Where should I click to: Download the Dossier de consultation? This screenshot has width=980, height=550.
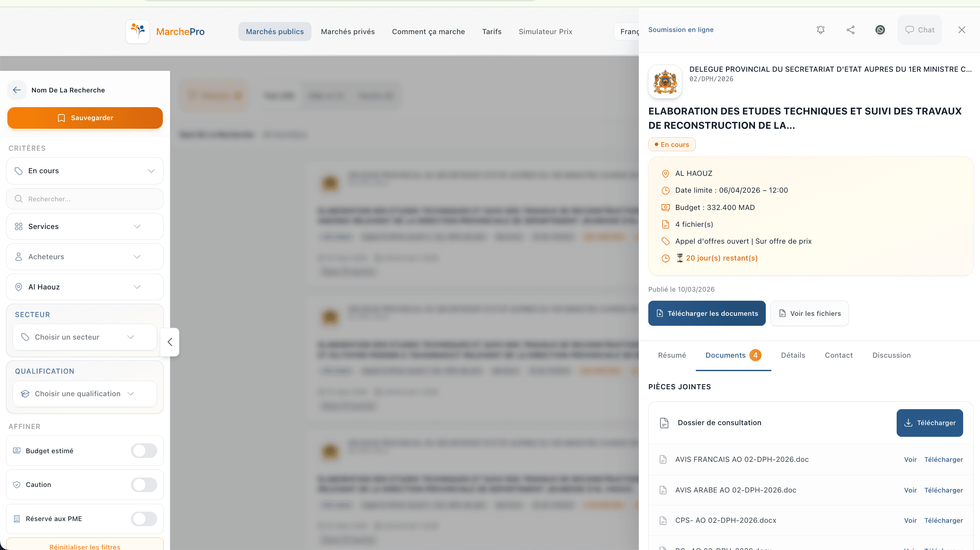(x=929, y=423)
